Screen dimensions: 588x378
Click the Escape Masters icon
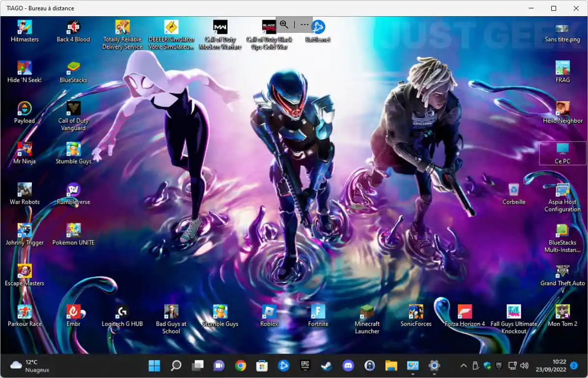pos(25,275)
